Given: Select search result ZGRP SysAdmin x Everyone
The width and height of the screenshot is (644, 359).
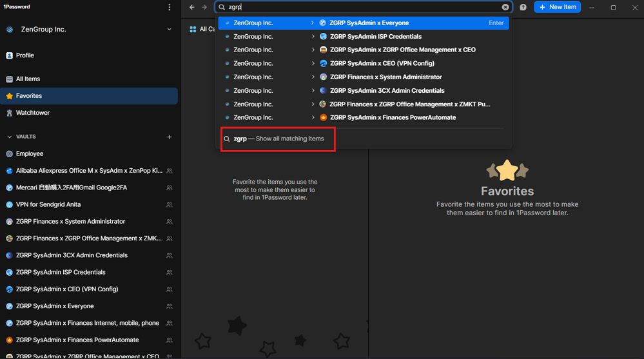Looking at the screenshot, I should click(364, 23).
